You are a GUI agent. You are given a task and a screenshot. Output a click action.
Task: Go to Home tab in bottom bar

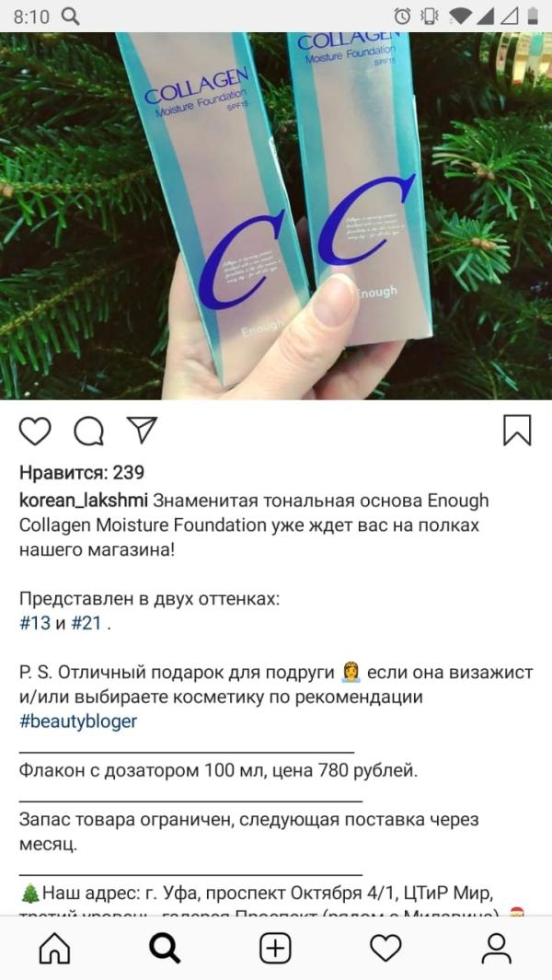pos(55,949)
